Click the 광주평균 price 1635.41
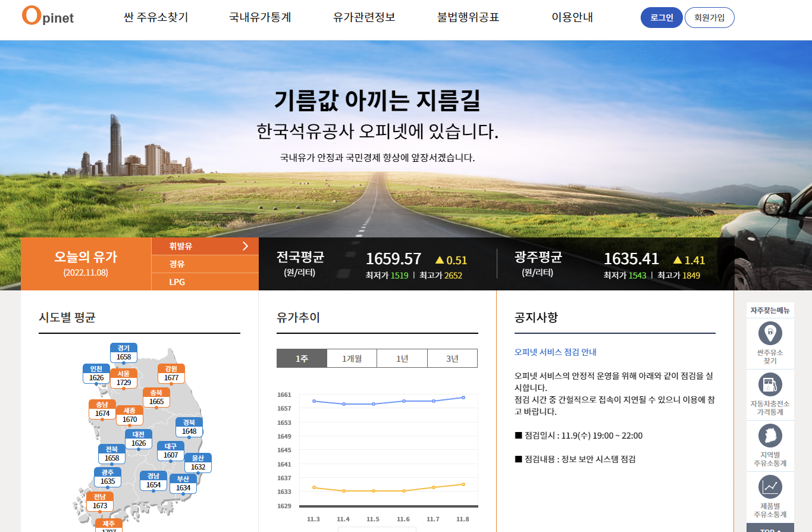 coord(631,259)
